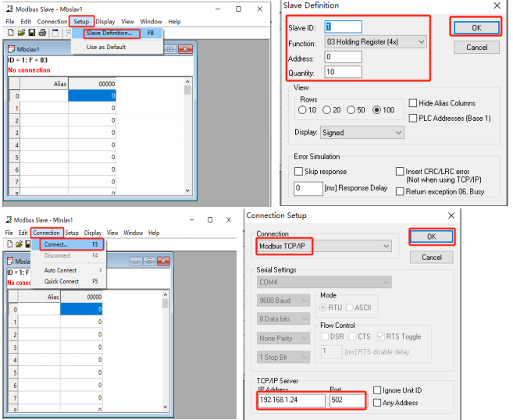Image resolution: width=513 pixels, height=420 pixels.
Task: Open the 9600 Baud dropdown
Action: [283, 301]
